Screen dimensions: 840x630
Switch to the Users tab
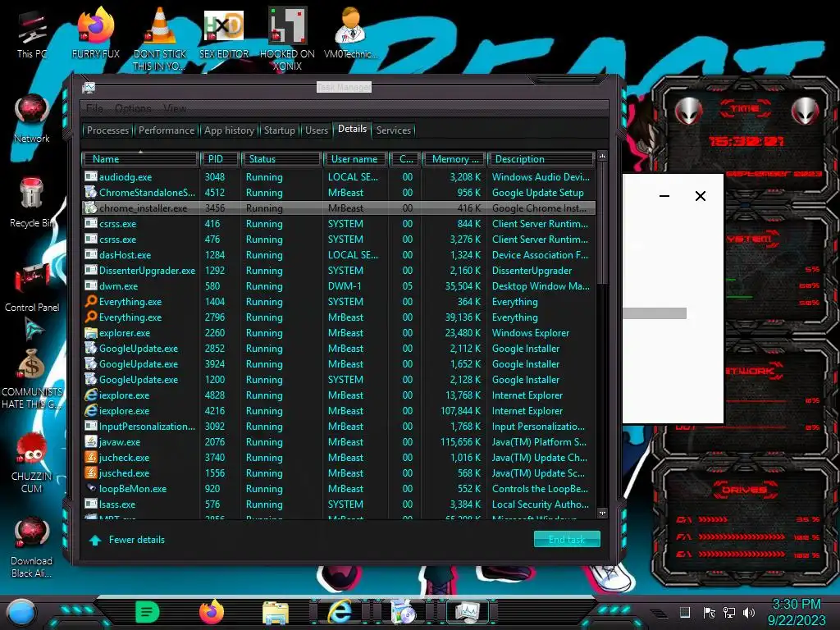pyautogui.click(x=316, y=130)
